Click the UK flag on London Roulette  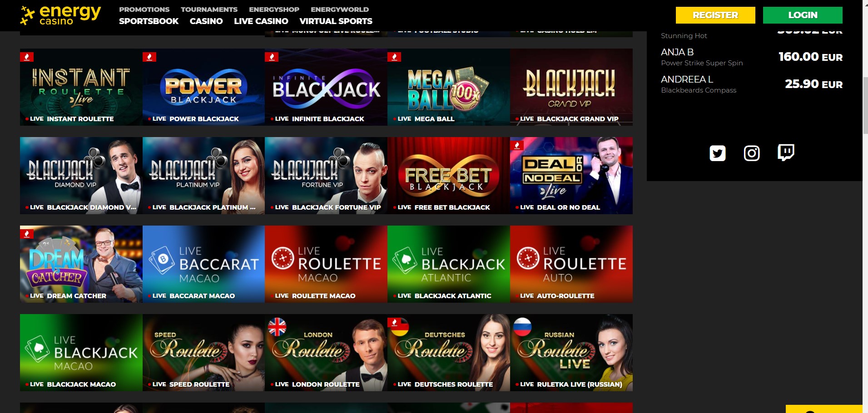click(277, 327)
